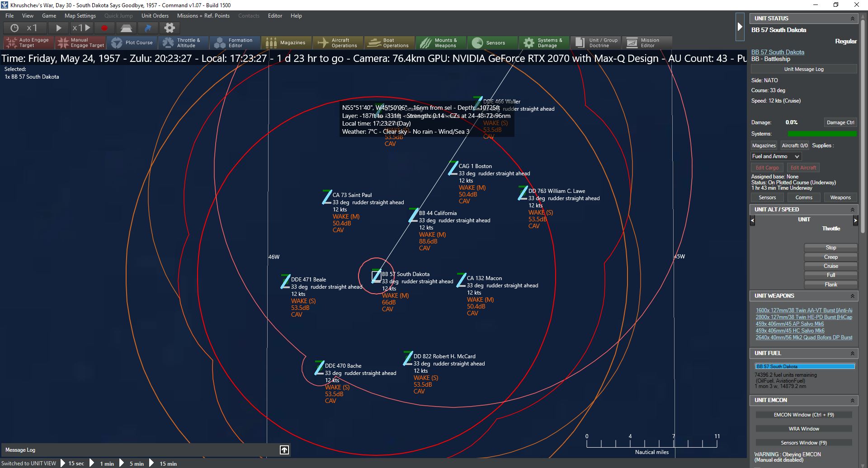Screen dimensions: 868x468
Task: Open the Unit Orders menu
Action: [x=155, y=16]
